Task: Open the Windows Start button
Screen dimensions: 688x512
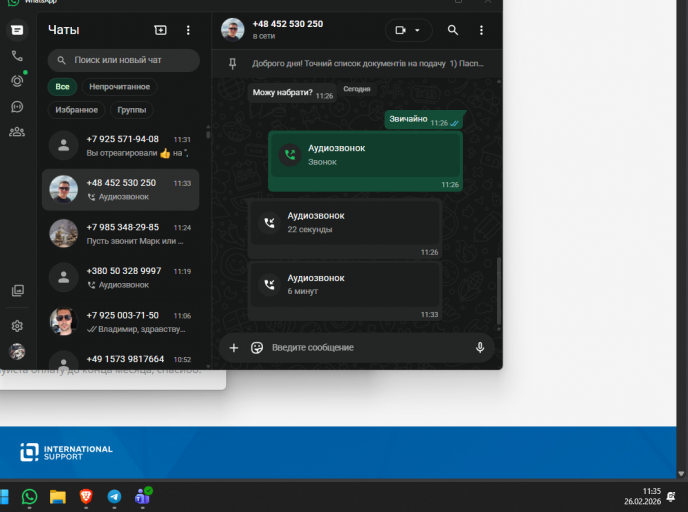Action: click(x=4, y=497)
